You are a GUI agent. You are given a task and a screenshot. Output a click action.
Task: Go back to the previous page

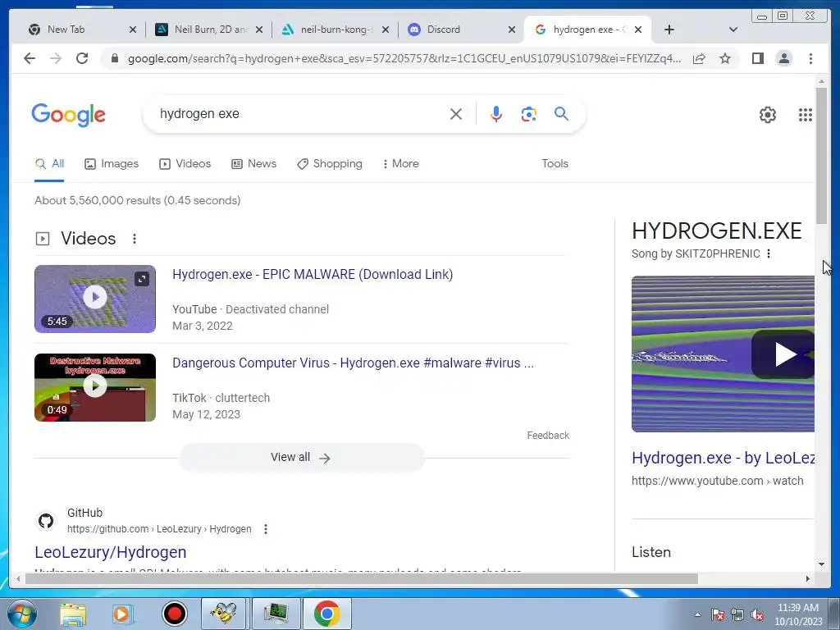(30, 58)
